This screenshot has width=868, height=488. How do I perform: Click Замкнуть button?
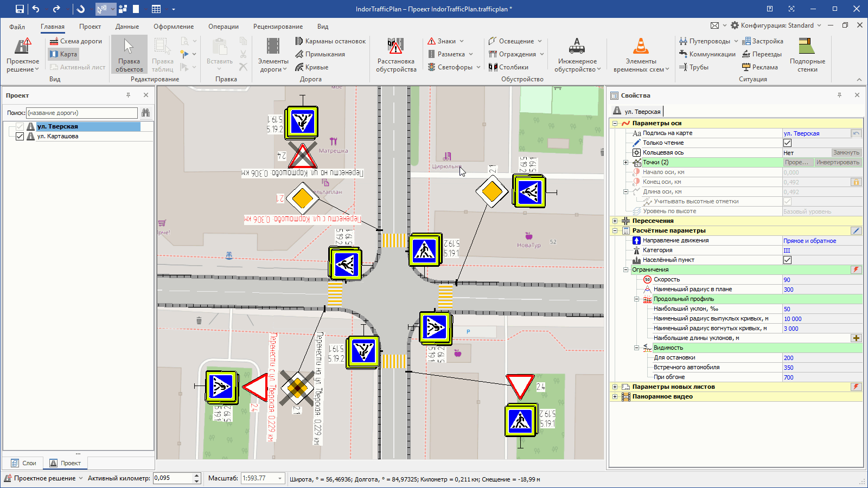846,153
